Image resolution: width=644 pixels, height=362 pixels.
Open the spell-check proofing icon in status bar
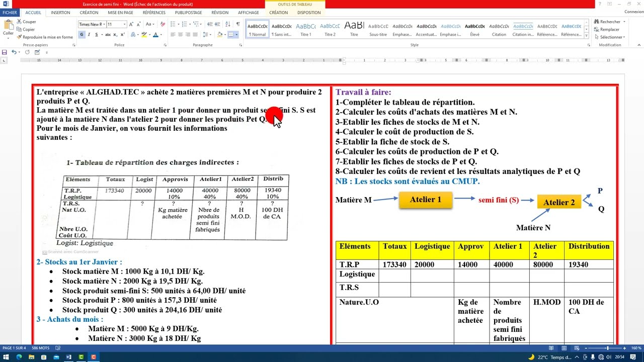[58, 348]
